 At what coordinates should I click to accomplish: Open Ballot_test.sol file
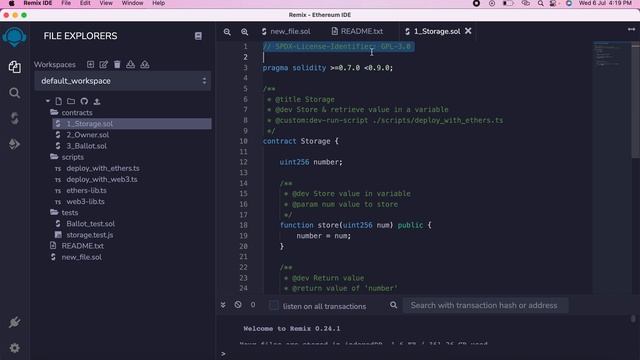[x=90, y=224]
